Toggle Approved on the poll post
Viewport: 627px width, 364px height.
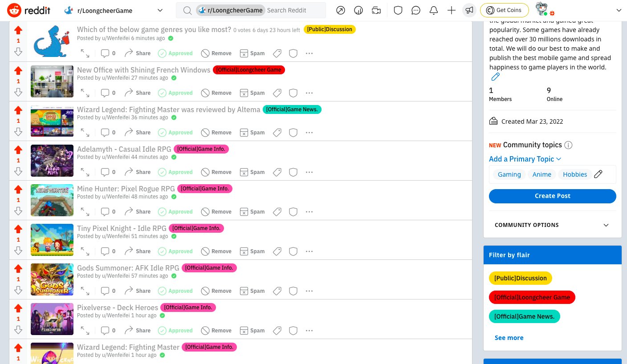click(x=175, y=53)
